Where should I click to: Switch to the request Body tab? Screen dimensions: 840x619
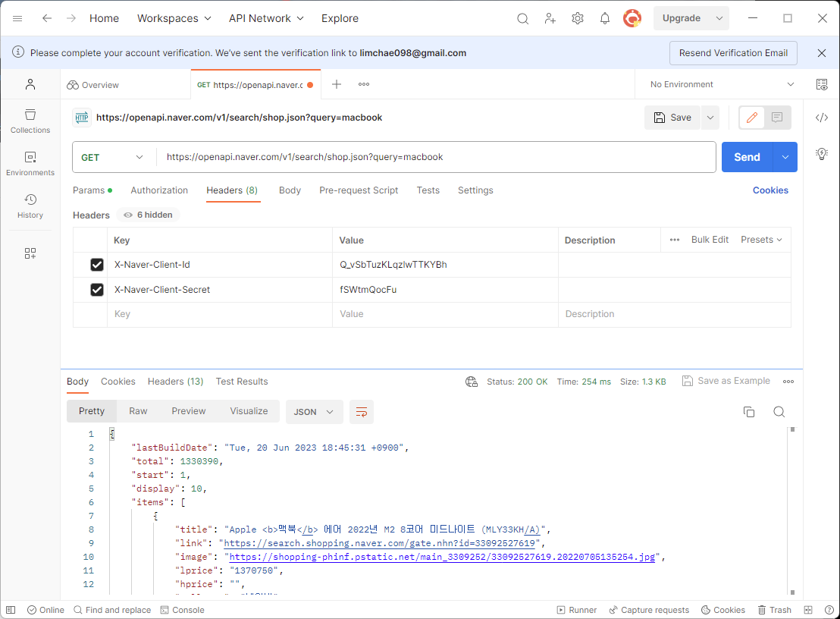pyautogui.click(x=290, y=190)
